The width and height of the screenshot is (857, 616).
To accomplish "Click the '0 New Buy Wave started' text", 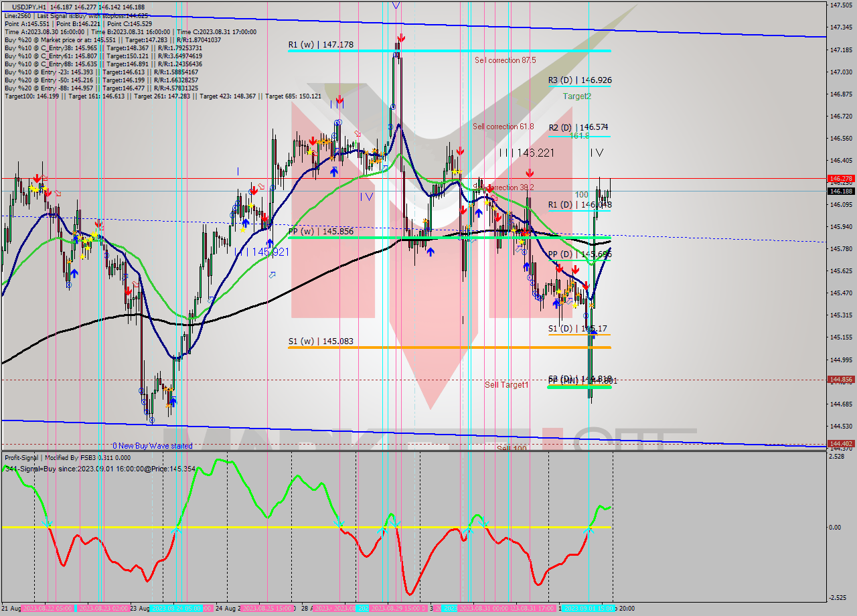I will point(154,445).
